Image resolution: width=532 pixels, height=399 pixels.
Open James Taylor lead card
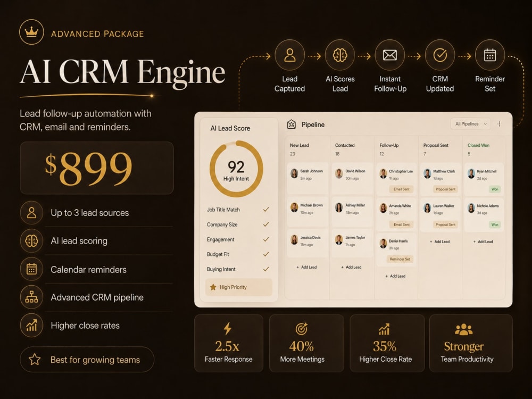pos(352,243)
